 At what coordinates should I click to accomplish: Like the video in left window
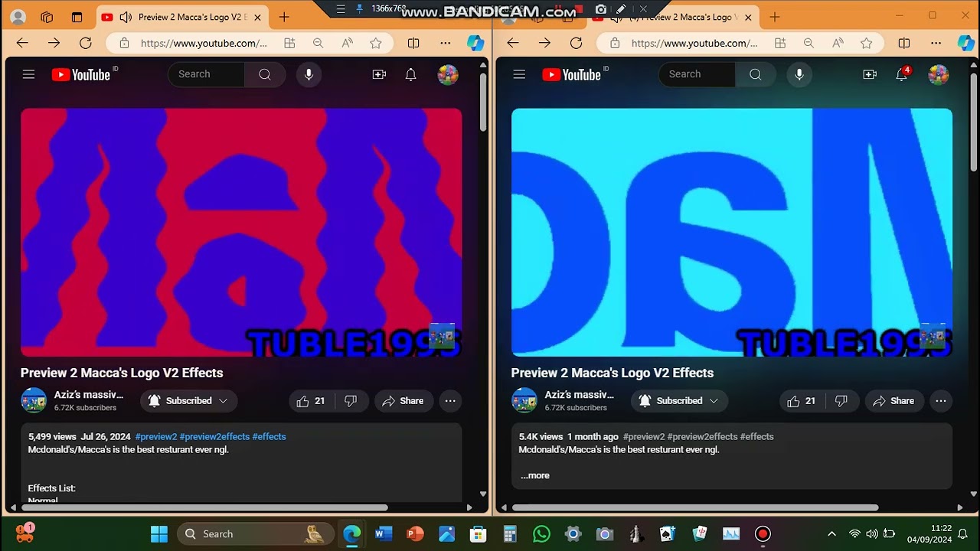click(x=311, y=401)
